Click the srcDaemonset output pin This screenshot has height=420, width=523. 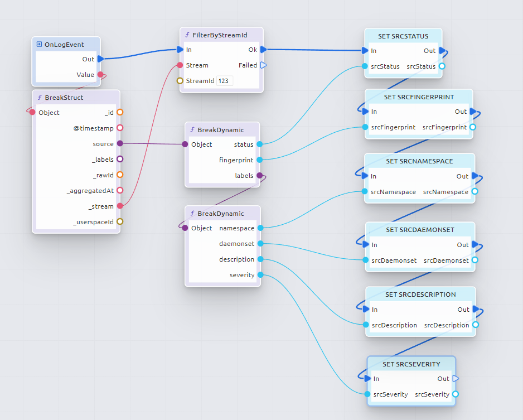coord(473,260)
